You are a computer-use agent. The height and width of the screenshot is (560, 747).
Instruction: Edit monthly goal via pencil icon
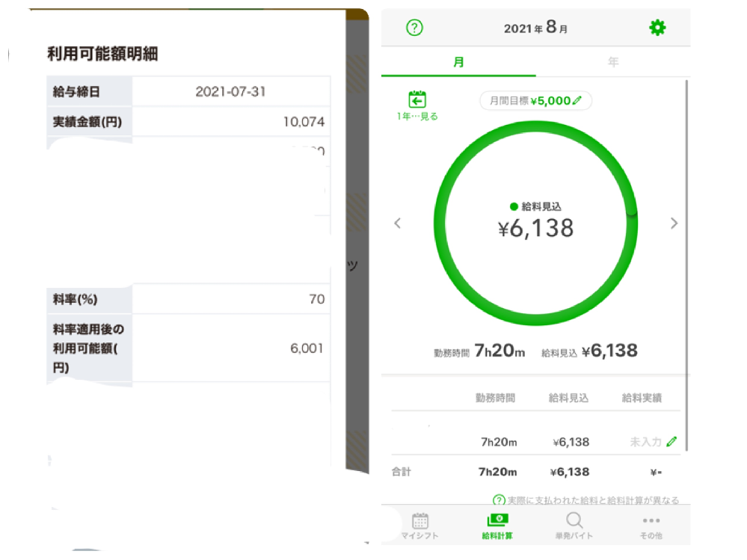[x=577, y=100]
